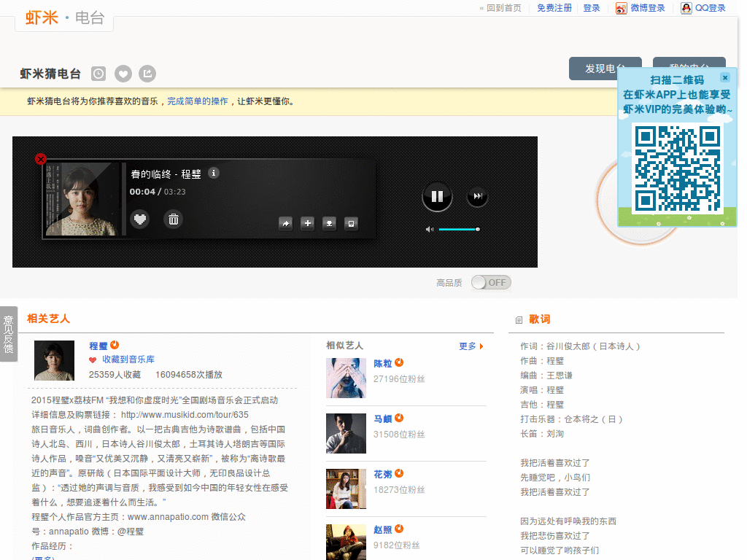Click orange badge next to 马頔

(399, 418)
